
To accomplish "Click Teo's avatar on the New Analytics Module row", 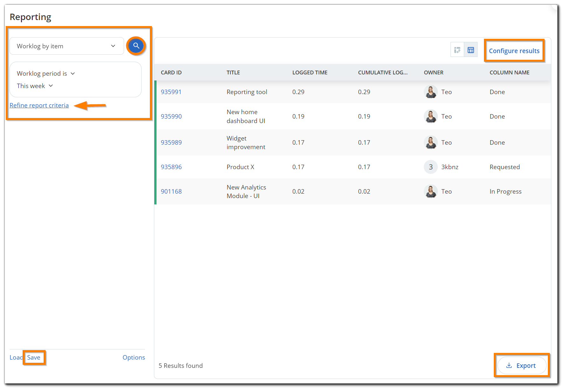I will tap(430, 191).
